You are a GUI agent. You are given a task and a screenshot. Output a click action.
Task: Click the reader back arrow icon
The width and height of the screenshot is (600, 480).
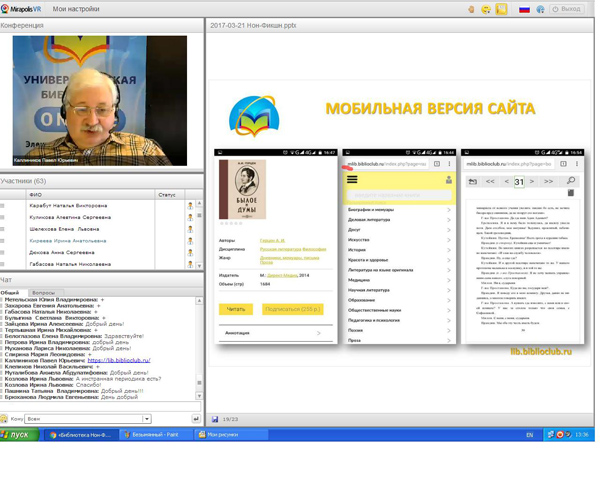473,181
